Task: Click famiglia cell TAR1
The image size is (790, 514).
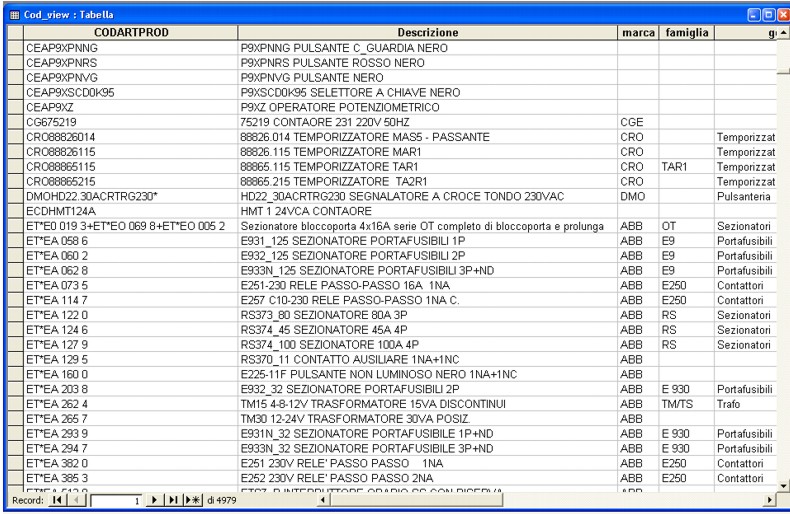Action: coord(687,167)
